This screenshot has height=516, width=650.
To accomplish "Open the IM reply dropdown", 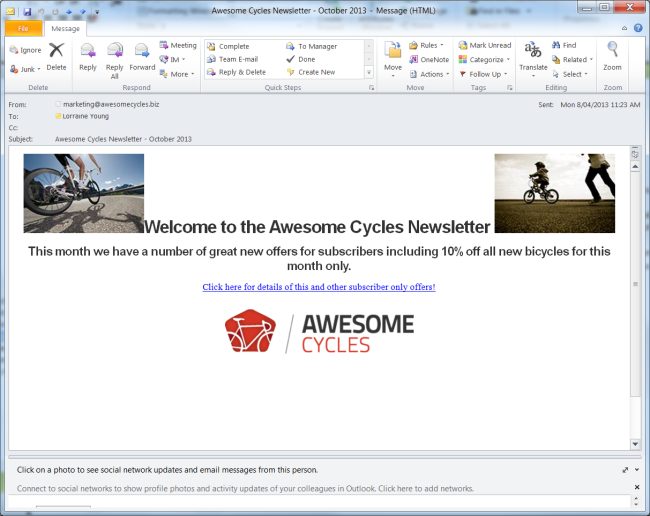I will [172, 60].
